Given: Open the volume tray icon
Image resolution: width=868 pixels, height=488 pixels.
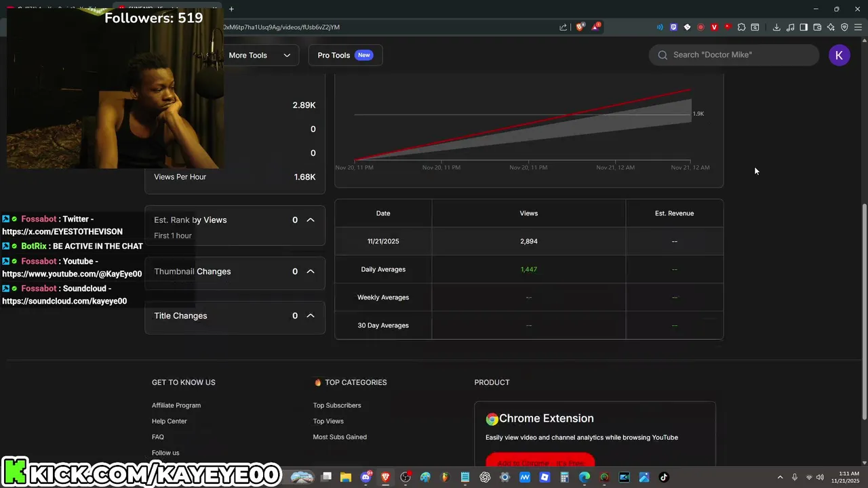Looking at the screenshot, I should (x=820, y=477).
